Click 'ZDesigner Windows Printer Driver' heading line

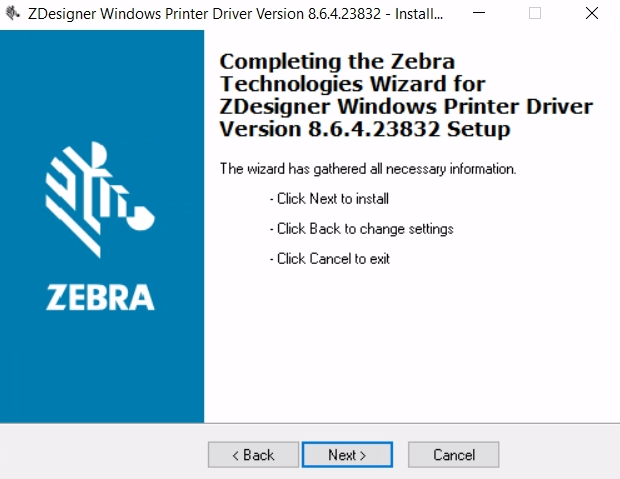[x=406, y=106]
